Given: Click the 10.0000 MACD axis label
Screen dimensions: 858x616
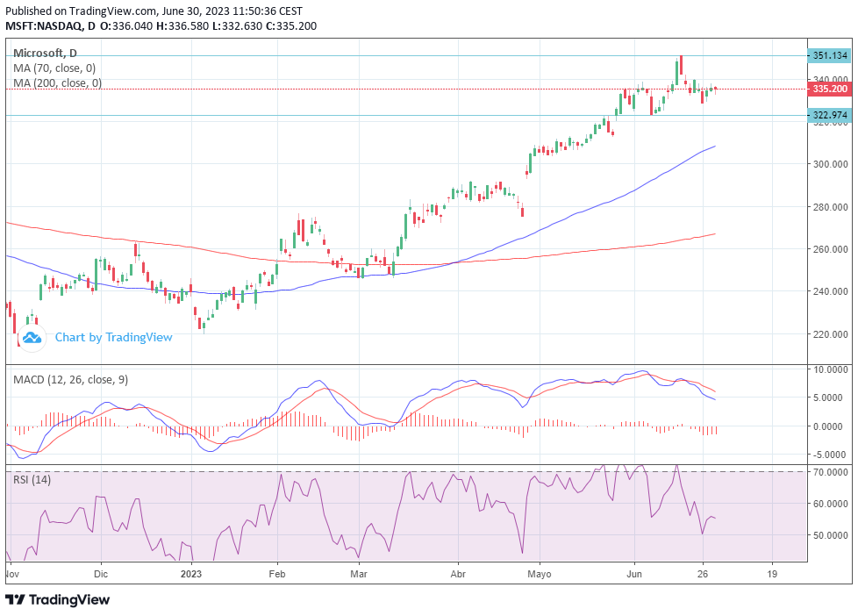Looking at the screenshot, I should 830,369.
